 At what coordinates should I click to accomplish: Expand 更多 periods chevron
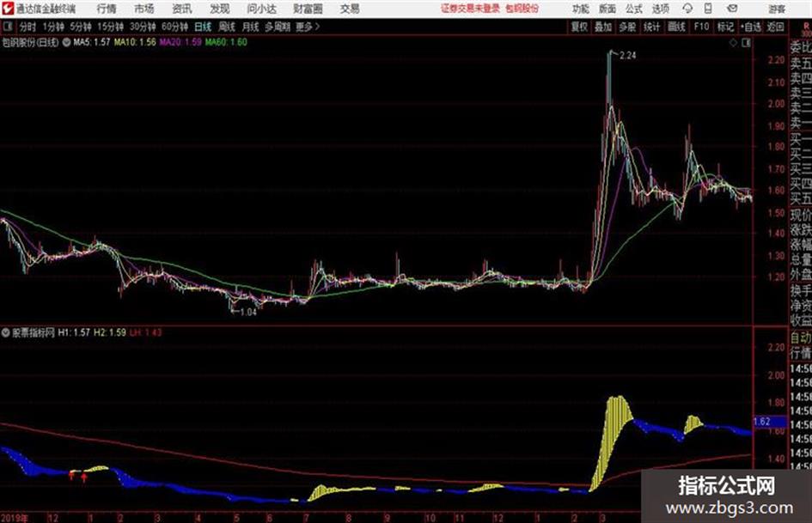(x=308, y=27)
